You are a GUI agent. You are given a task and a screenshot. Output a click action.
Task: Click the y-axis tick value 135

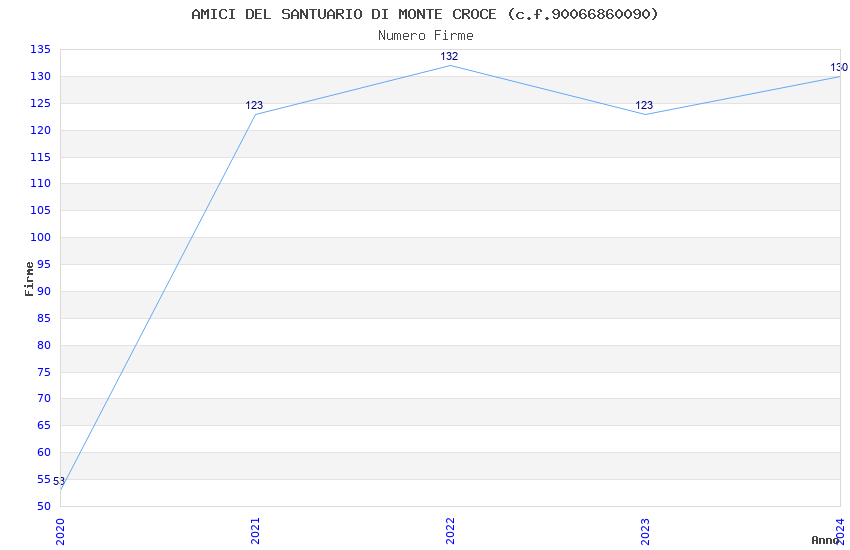41,50
